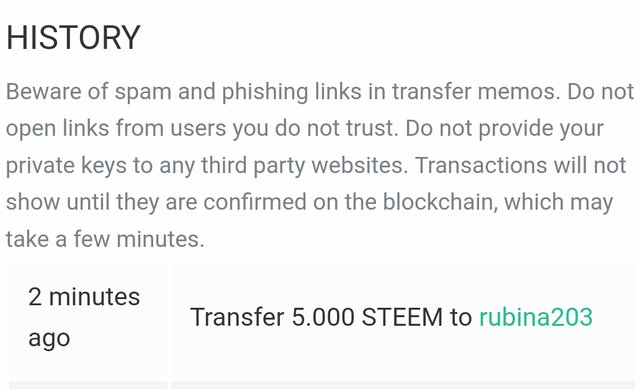The width and height of the screenshot is (640, 389).
Task: Select the "Transfer" word in the history row
Action: (x=237, y=317)
